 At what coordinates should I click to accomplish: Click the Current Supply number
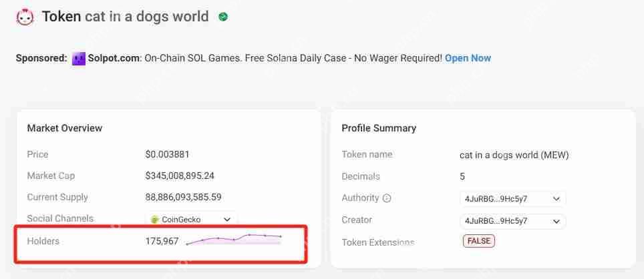(x=183, y=197)
